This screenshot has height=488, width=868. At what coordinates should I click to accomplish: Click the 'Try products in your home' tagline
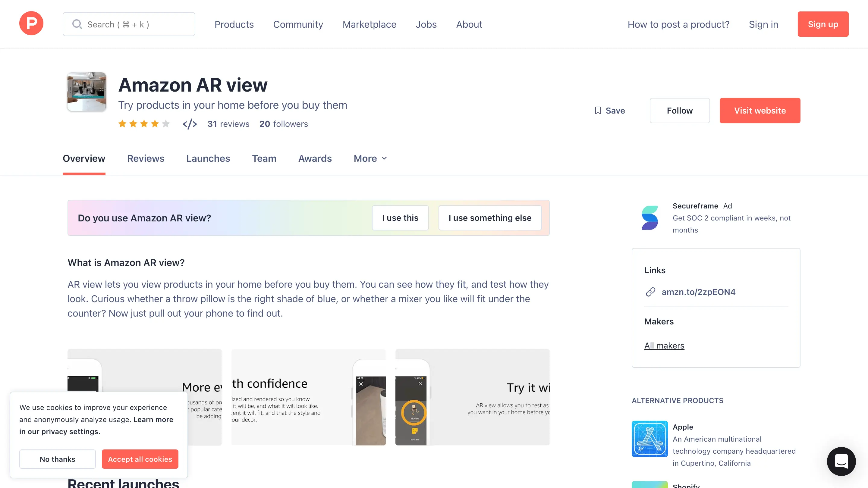tap(232, 105)
